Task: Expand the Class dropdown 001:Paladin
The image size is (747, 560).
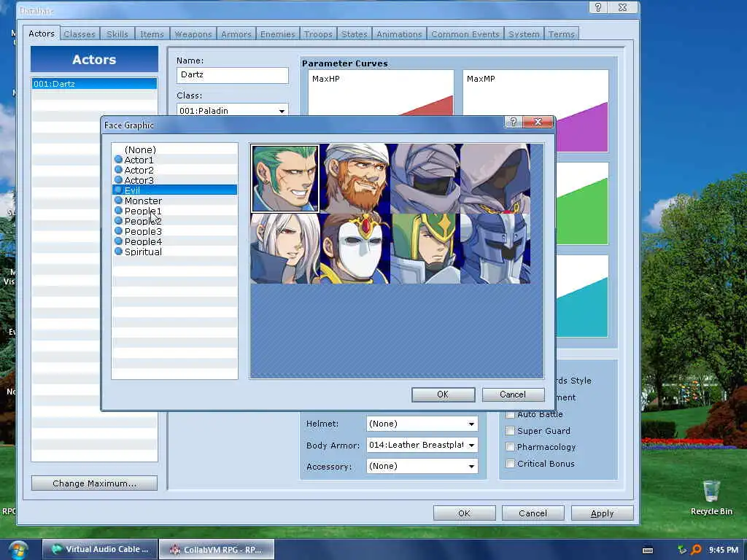Action: coord(282,111)
